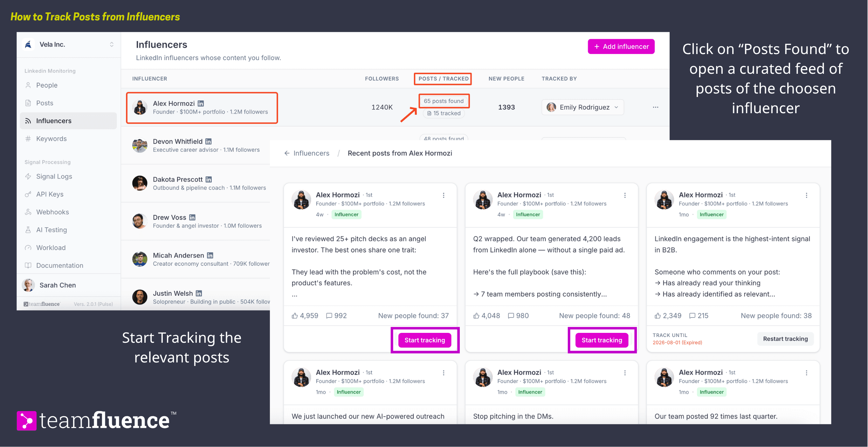
Task: Click Alex Hormozi's avatar in the influencer table
Action: (140, 107)
